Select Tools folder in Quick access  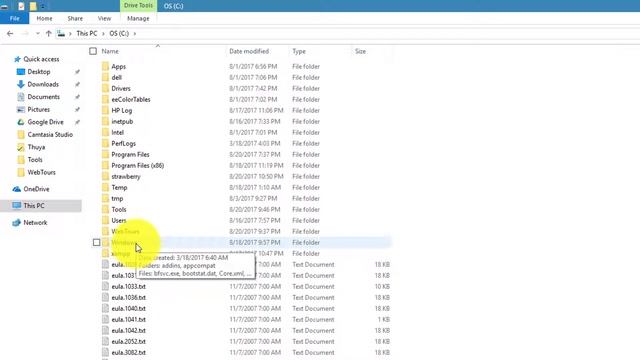tap(35, 160)
